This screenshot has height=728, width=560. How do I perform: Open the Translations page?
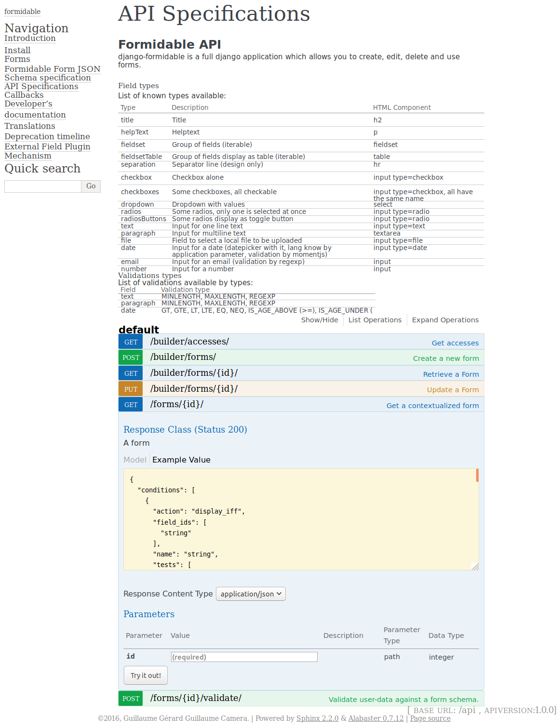(30, 126)
